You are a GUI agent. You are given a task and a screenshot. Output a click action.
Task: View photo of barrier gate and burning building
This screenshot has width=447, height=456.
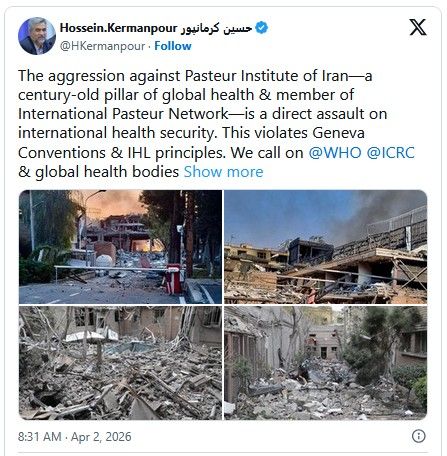click(120, 247)
